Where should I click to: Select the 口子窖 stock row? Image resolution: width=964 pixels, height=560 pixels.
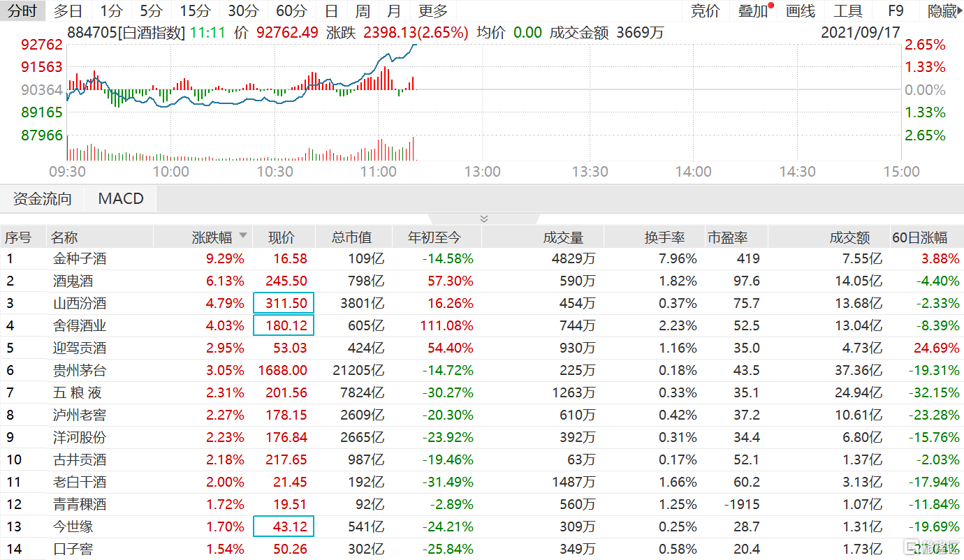coord(482,549)
